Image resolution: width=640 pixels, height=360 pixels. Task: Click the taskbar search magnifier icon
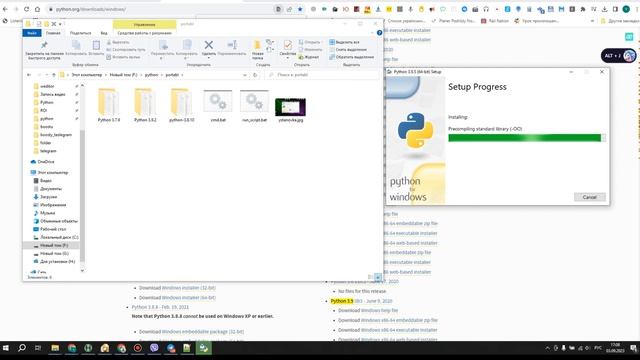click(22, 348)
